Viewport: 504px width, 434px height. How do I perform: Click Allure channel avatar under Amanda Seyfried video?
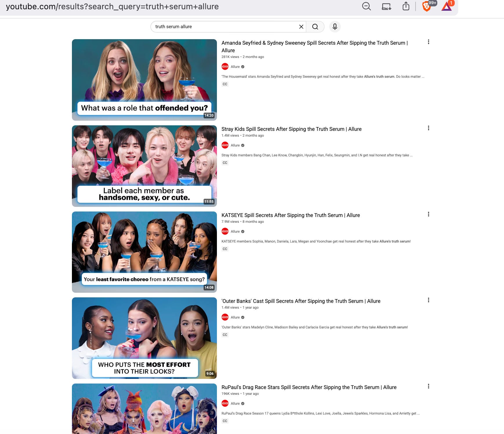pyautogui.click(x=225, y=67)
